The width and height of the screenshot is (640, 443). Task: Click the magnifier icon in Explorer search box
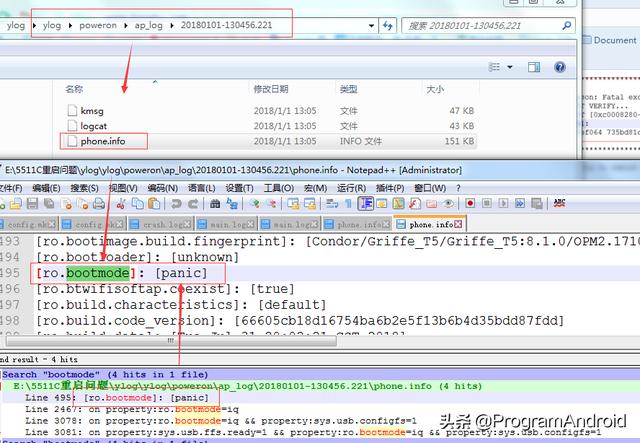click(x=567, y=26)
